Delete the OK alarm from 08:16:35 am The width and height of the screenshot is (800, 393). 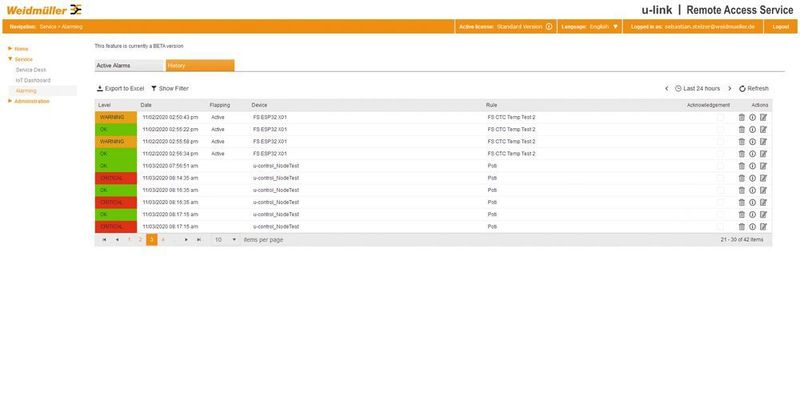(x=742, y=190)
